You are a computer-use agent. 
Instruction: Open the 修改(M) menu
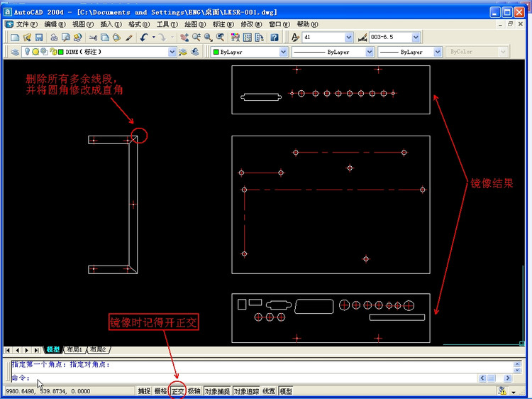click(251, 24)
